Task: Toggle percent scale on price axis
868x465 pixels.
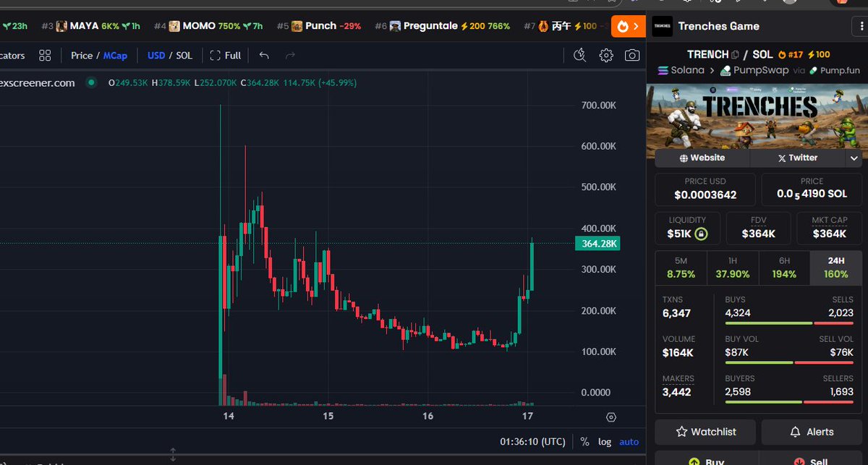Action: [584, 441]
